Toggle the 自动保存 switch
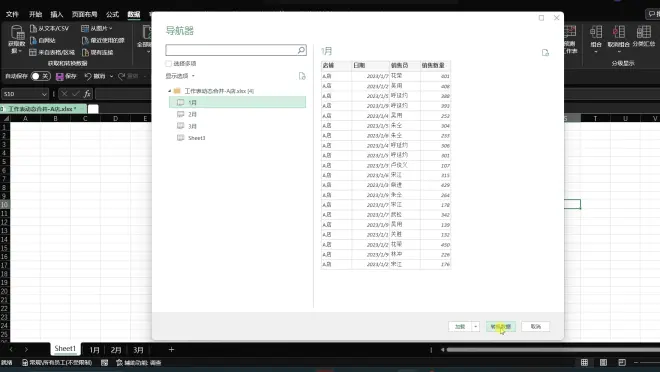 pyautogui.click(x=41, y=76)
